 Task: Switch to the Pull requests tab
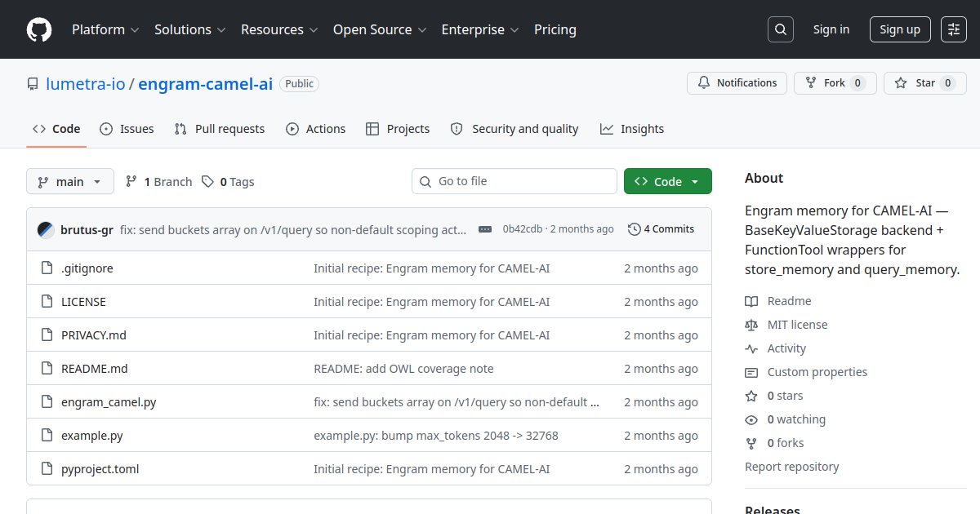click(x=220, y=129)
